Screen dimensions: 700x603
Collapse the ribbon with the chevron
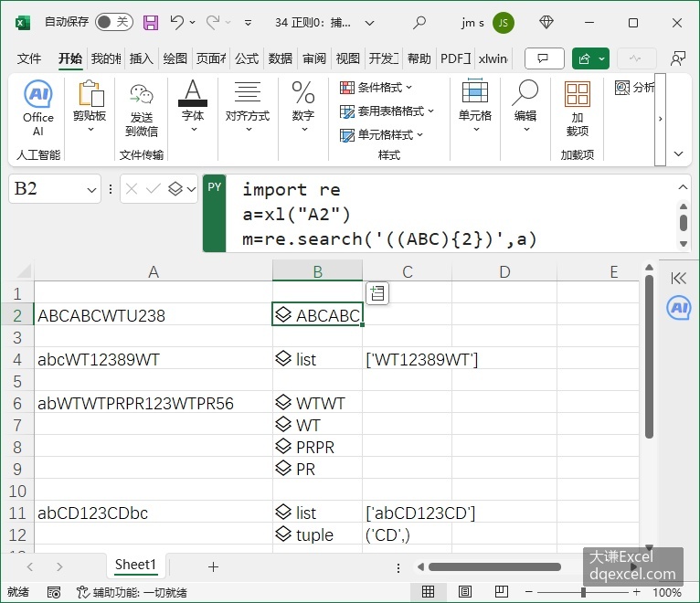point(678,154)
